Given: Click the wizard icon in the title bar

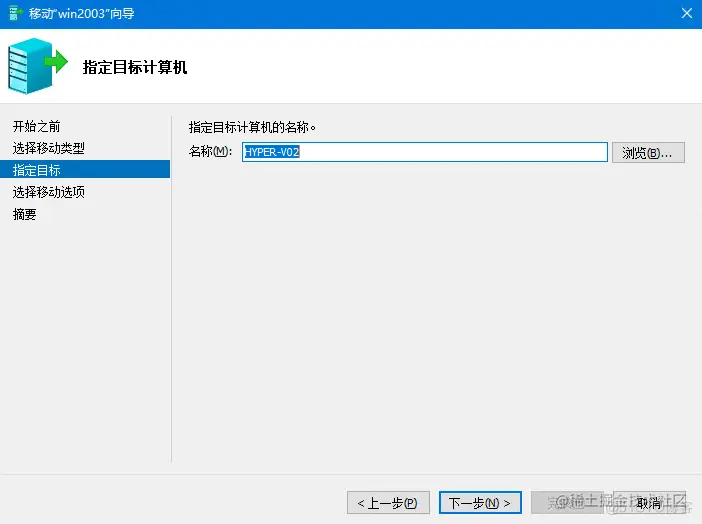Looking at the screenshot, I should point(15,13).
